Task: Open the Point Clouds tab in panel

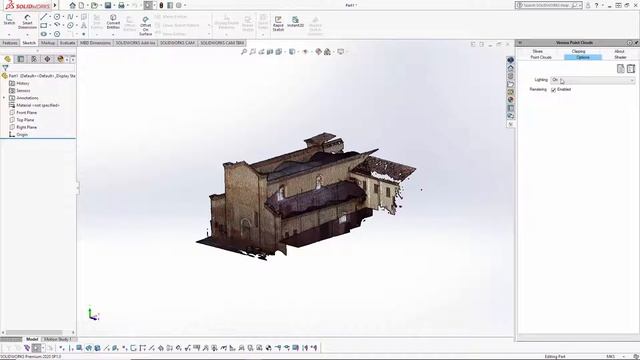Action: [541, 57]
